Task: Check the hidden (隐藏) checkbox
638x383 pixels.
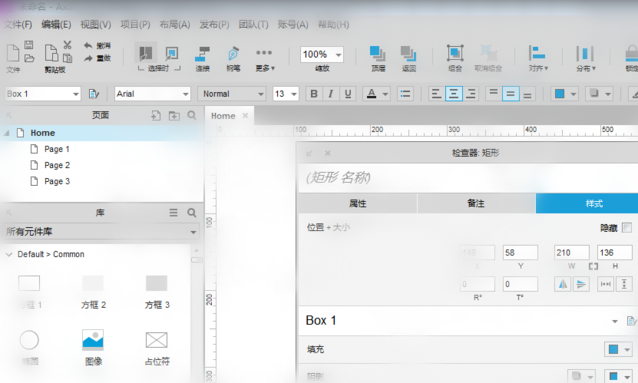Action: (627, 228)
